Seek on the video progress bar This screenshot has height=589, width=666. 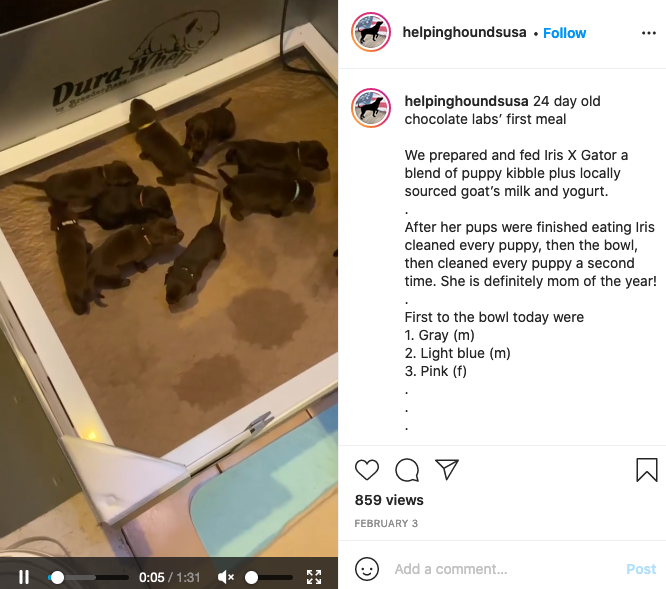pos(88,578)
